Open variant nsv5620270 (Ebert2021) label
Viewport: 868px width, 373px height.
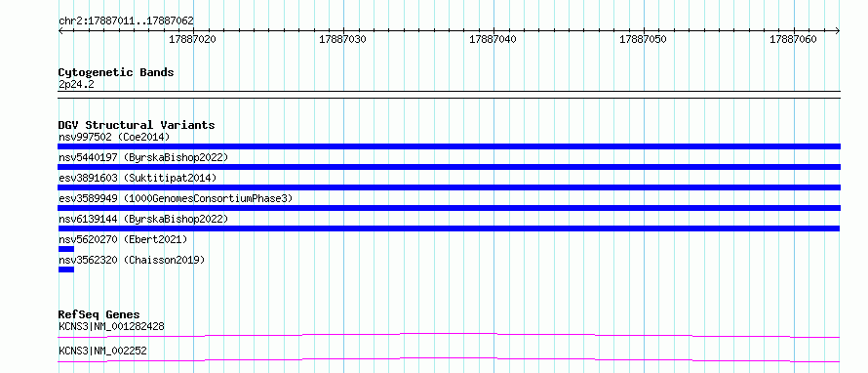click(x=123, y=239)
